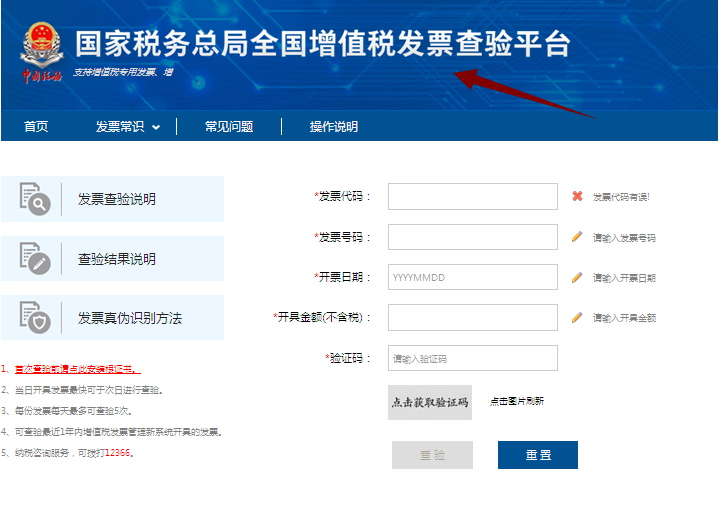Open the 操作说明 menu item
Screen dimensions: 727x510
[x=334, y=126]
